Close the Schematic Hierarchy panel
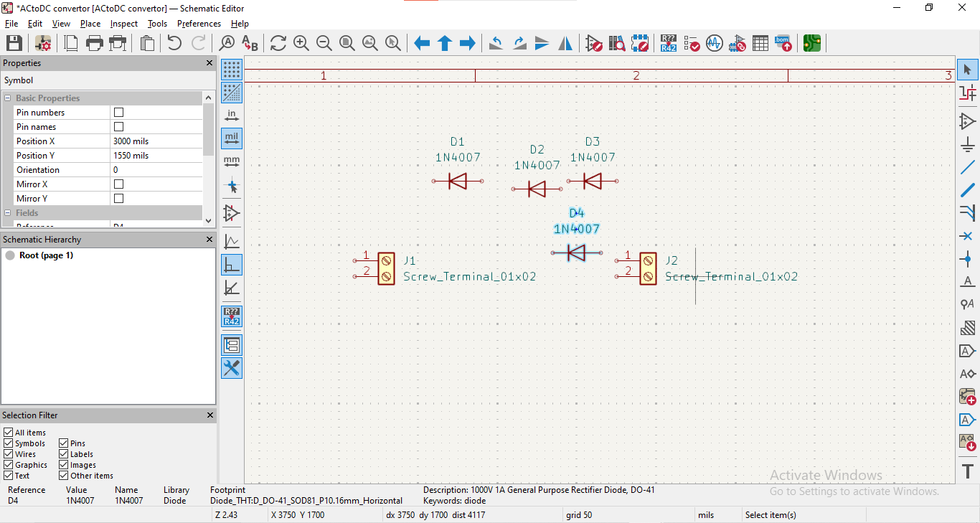980x523 pixels. 209,240
